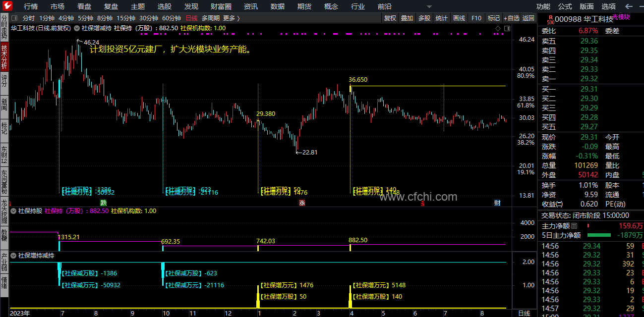This screenshot has height=317, width=644.
Task: Open the 功能 menu
Action: (543, 6)
